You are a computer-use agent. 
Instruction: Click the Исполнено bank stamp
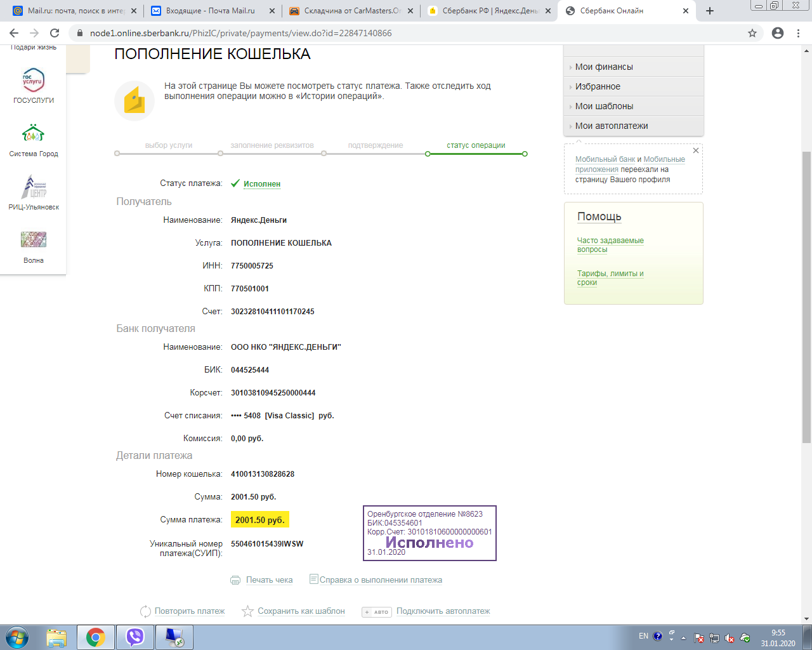point(429,533)
